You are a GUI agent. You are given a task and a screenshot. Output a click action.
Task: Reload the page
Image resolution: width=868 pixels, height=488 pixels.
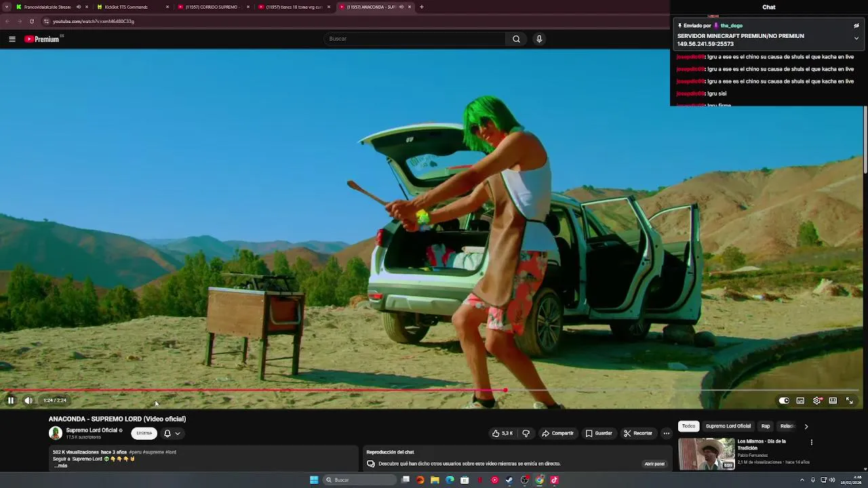[31, 21]
